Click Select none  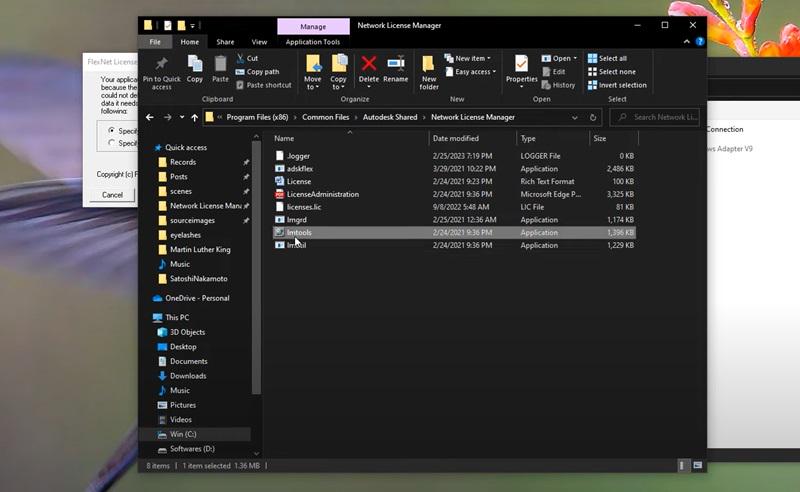[x=612, y=72]
